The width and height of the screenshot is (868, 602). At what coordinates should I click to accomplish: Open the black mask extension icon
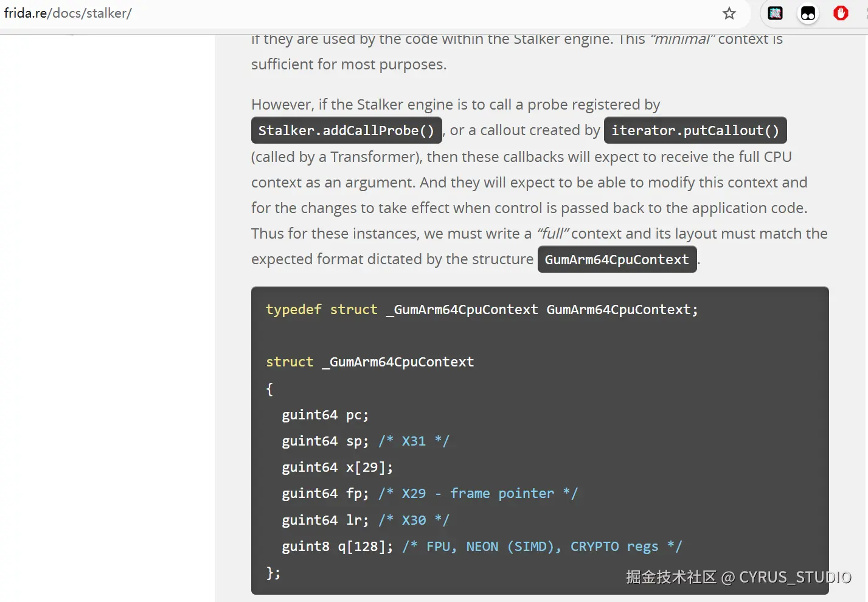click(808, 13)
